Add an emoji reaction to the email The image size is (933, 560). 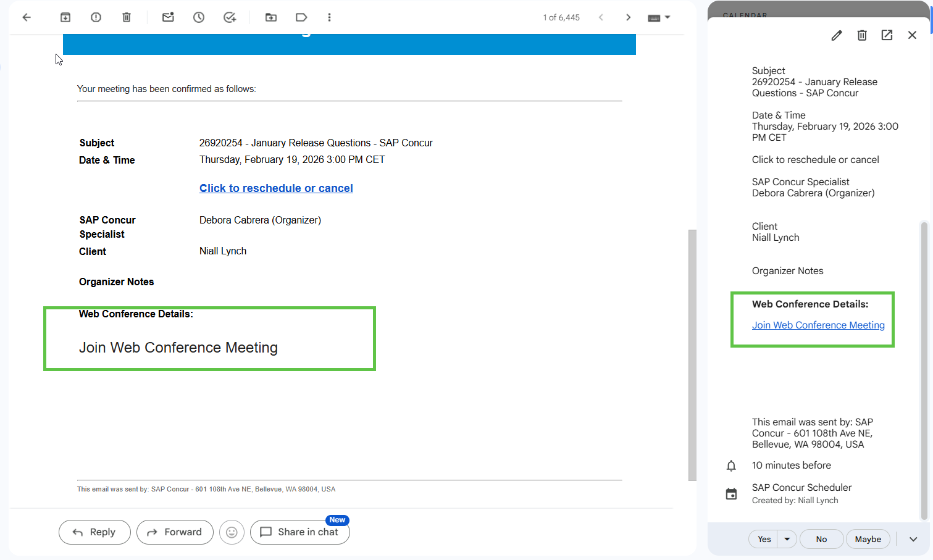pyautogui.click(x=232, y=532)
